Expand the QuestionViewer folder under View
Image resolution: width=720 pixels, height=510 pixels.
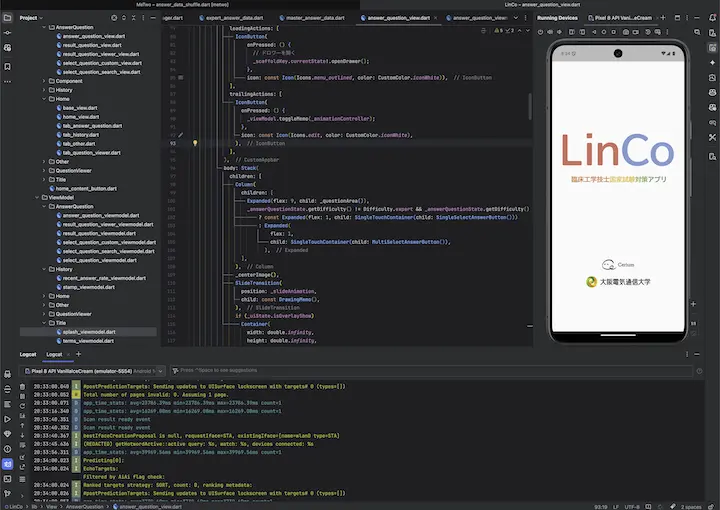[x=44, y=170]
